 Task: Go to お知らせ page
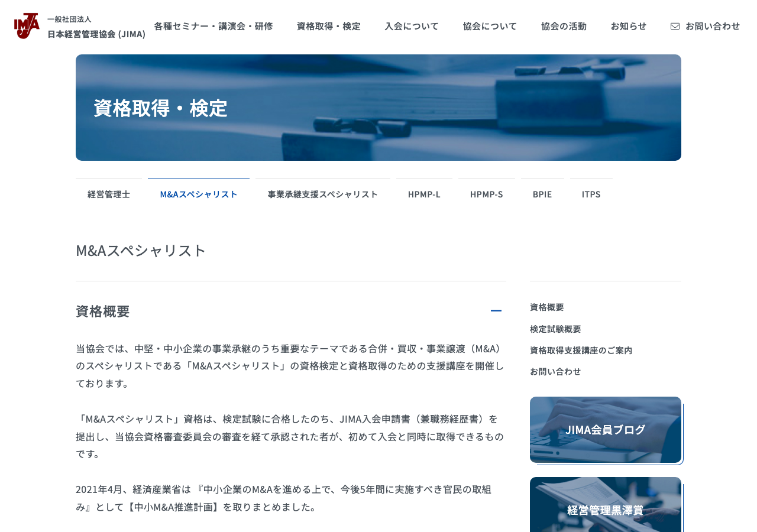click(628, 26)
